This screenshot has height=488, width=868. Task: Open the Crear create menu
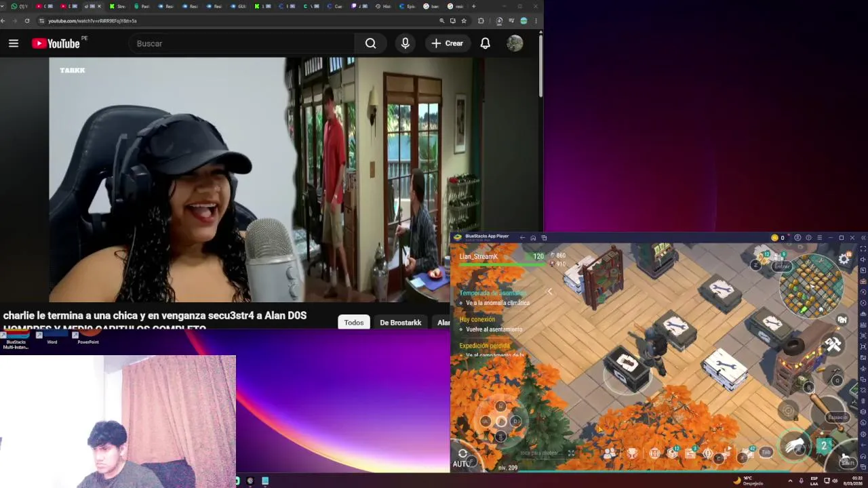pyautogui.click(x=448, y=43)
